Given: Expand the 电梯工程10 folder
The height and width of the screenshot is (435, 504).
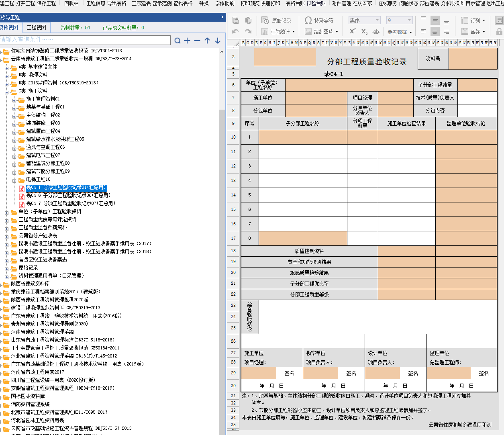Looking at the screenshot, I should click(14, 180).
